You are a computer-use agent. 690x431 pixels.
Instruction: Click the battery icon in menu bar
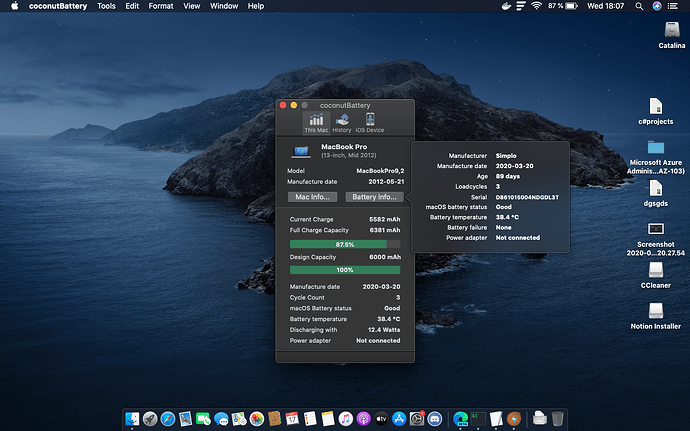pyautogui.click(x=572, y=6)
